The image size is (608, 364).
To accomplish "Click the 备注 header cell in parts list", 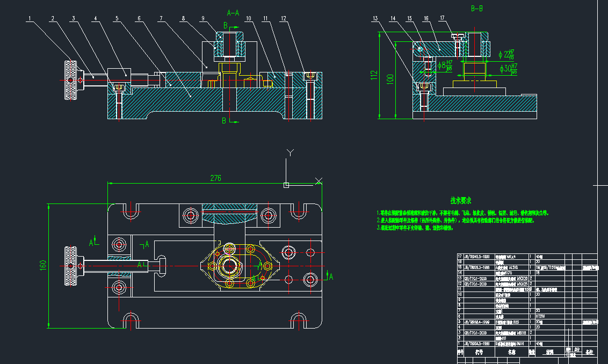I will [x=589, y=352].
